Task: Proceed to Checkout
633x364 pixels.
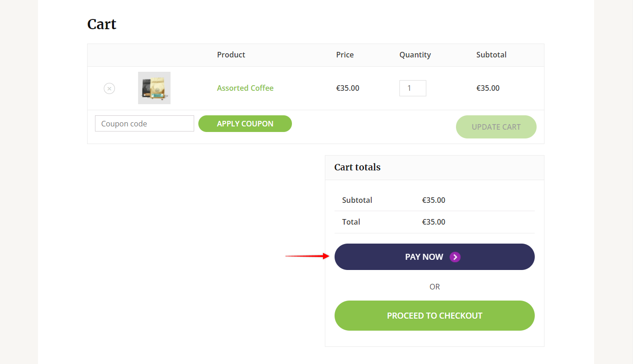Action: [x=435, y=316]
